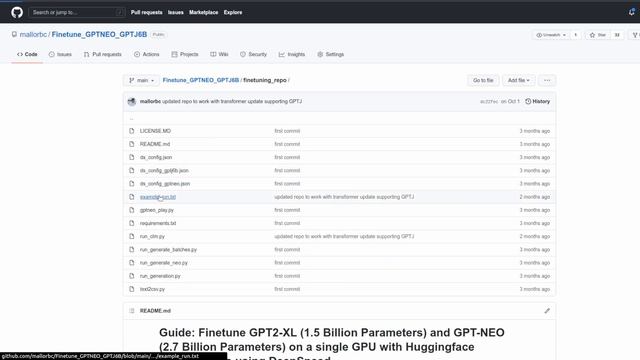Click the GitHub logo icon

tap(17, 12)
